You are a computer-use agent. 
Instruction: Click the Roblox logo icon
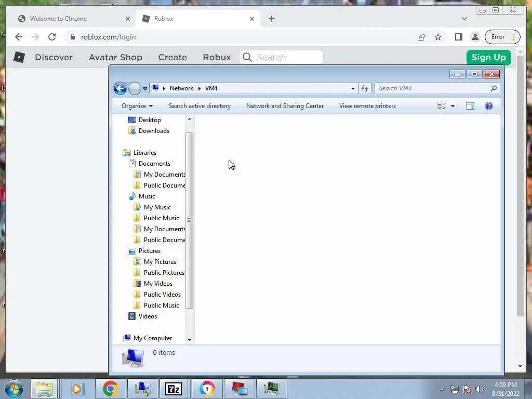(19, 57)
